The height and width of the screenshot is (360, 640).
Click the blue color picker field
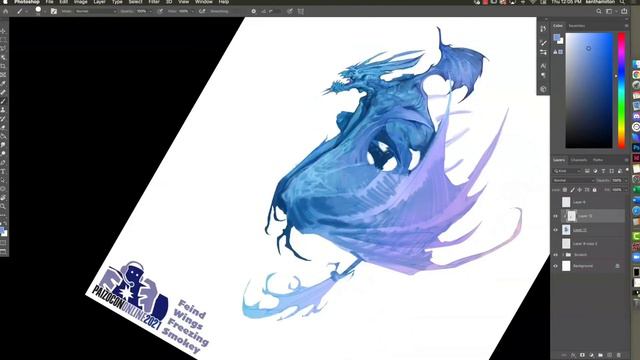589,91
